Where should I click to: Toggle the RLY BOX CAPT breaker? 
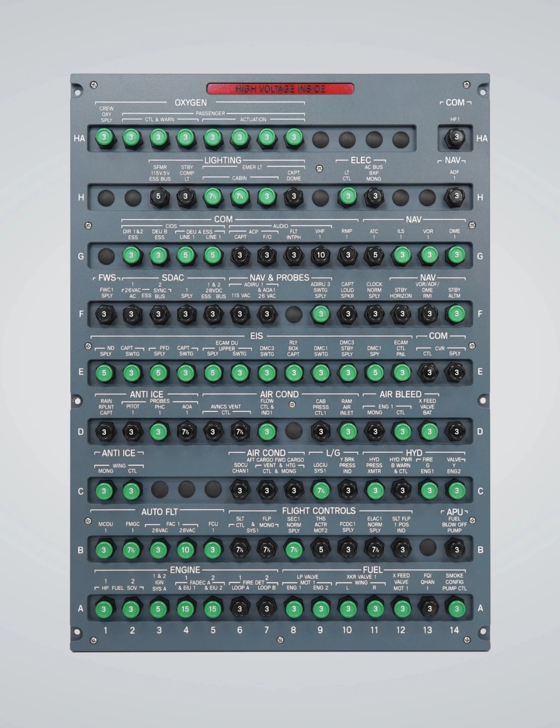click(294, 373)
